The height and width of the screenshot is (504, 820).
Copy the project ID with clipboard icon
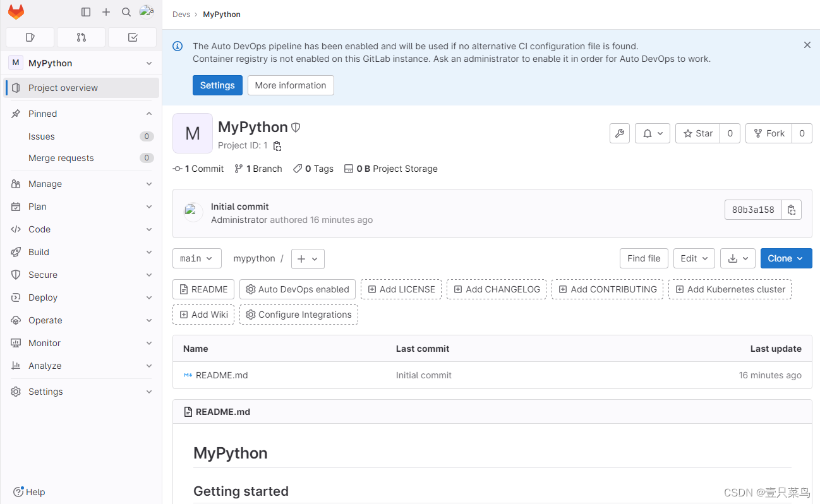coord(277,146)
